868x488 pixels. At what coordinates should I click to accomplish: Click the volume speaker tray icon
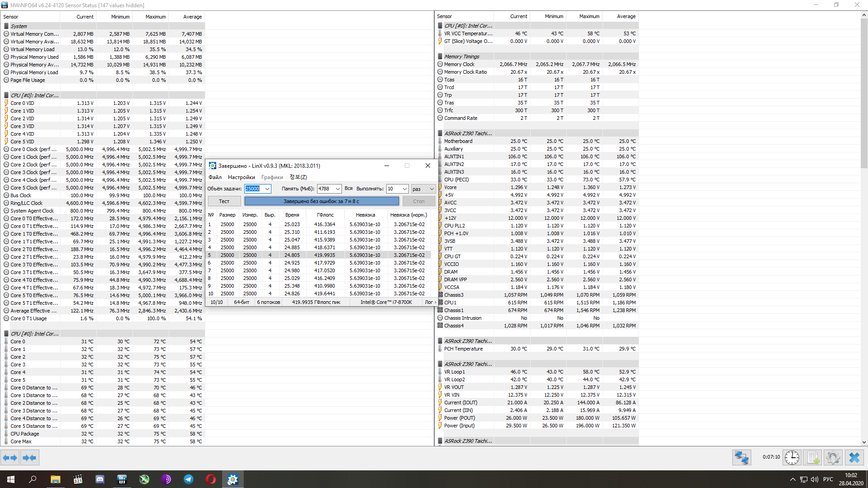(815, 479)
